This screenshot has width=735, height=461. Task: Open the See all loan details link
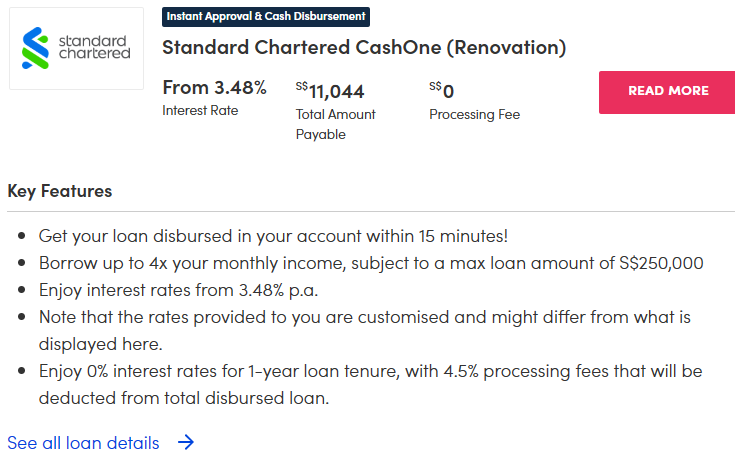(84, 442)
